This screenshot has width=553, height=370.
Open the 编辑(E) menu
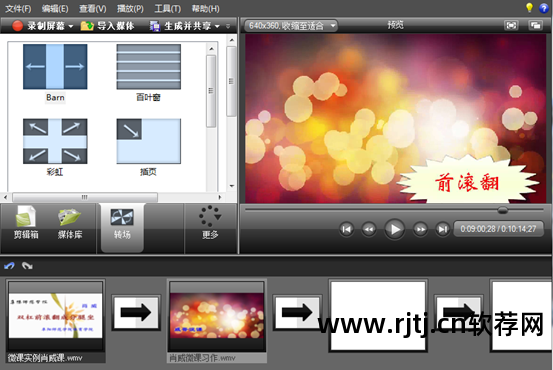[55, 8]
